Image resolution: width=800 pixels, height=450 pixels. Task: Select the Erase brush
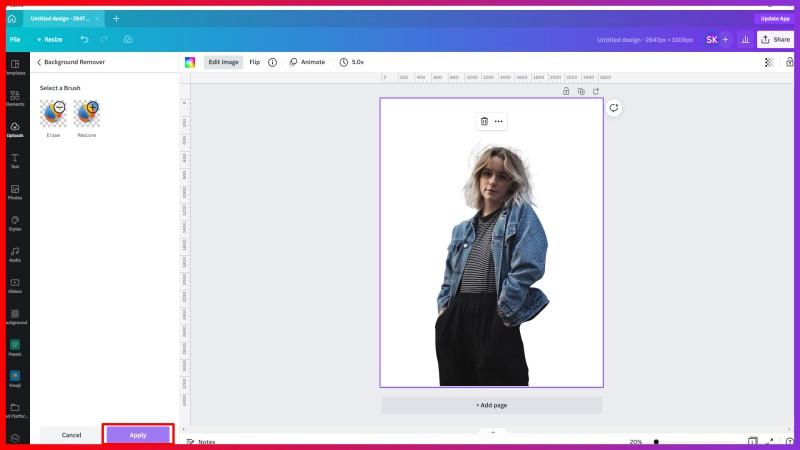click(53, 113)
